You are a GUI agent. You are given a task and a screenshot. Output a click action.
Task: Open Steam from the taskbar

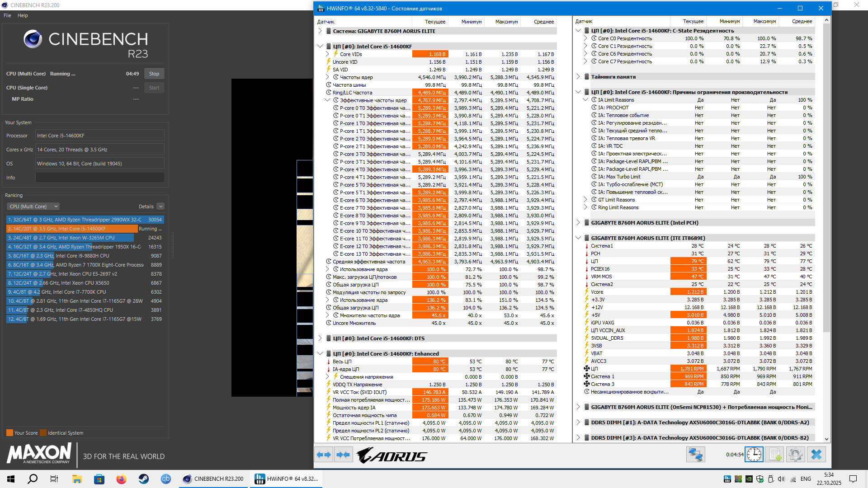[x=144, y=479]
